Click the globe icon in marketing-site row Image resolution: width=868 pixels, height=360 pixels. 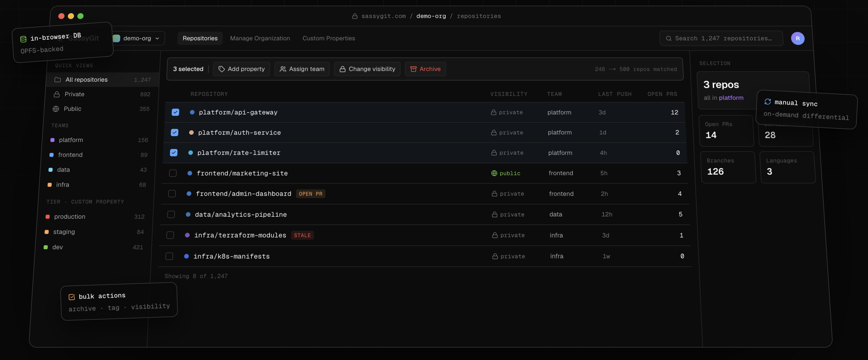point(494,173)
